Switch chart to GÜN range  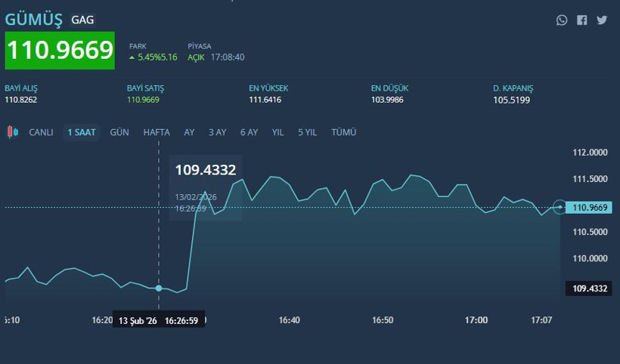(x=119, y=132)
